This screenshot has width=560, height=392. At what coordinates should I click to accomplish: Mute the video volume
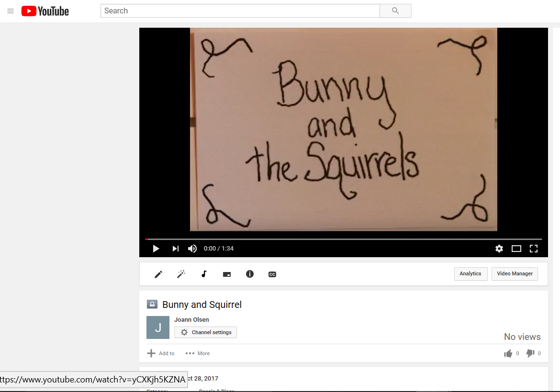click(192, 248)
